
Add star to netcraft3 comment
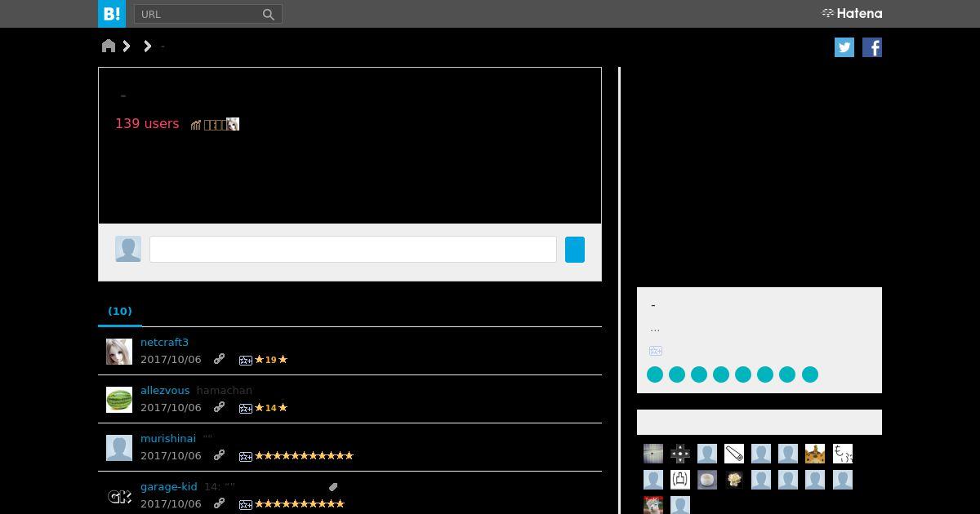pyautogui.click(x=245, y=360)
